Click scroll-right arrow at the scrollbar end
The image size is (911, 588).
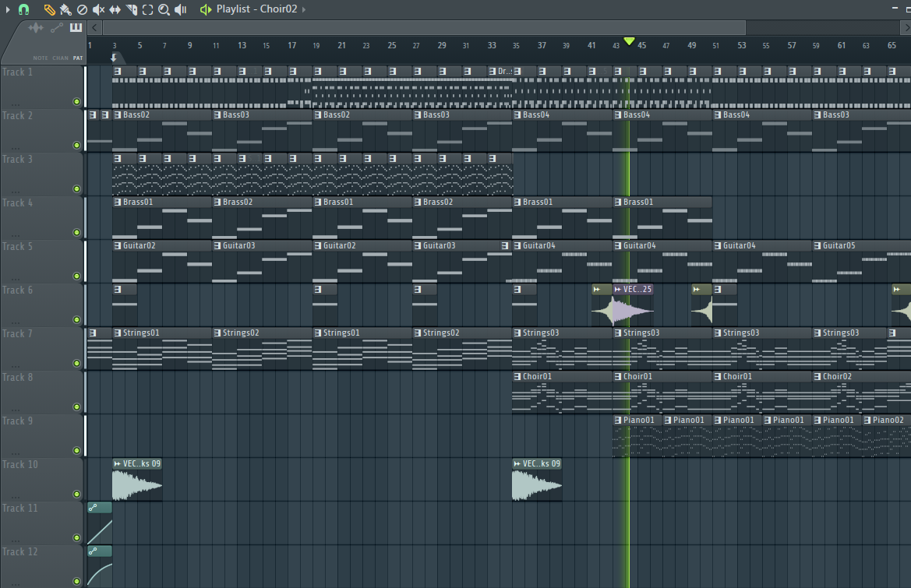(906, 27)
